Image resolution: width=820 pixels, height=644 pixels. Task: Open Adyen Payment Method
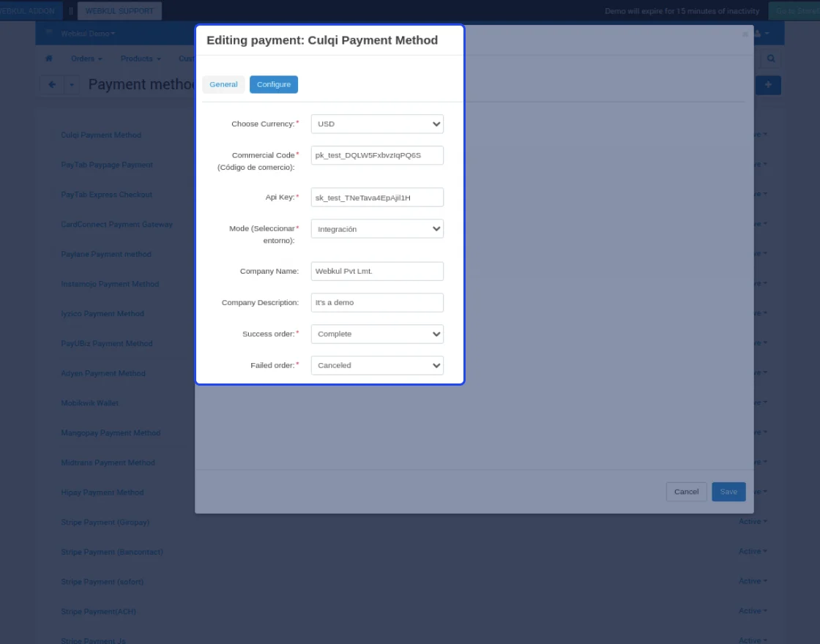pyautogui.click(x=103, y=373)
